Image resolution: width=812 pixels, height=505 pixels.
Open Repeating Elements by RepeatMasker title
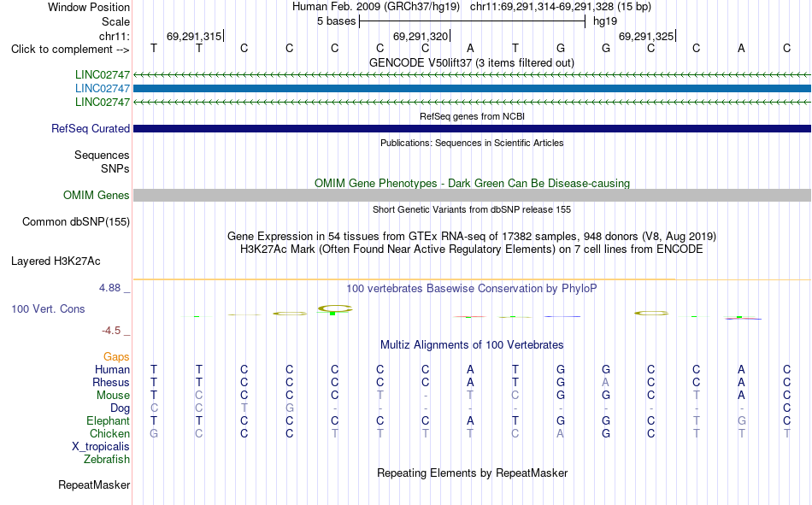click(472, 473)
